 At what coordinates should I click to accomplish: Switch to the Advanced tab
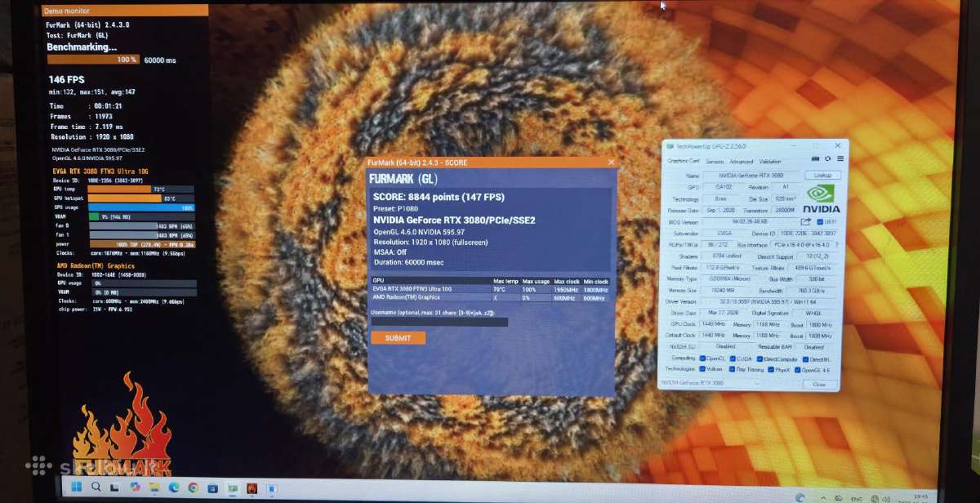pos(742,162)
